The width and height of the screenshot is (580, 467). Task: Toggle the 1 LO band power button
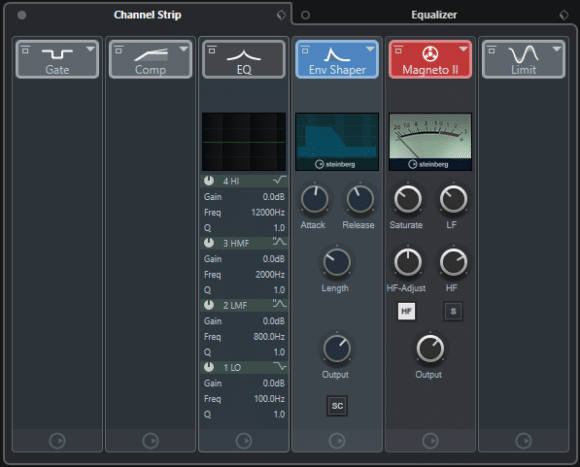[x=209, y=367]
